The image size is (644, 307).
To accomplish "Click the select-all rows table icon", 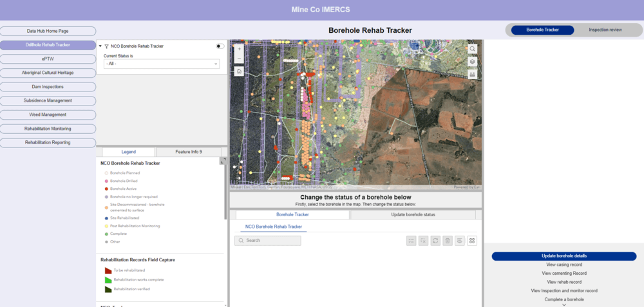I will (411, 241).
